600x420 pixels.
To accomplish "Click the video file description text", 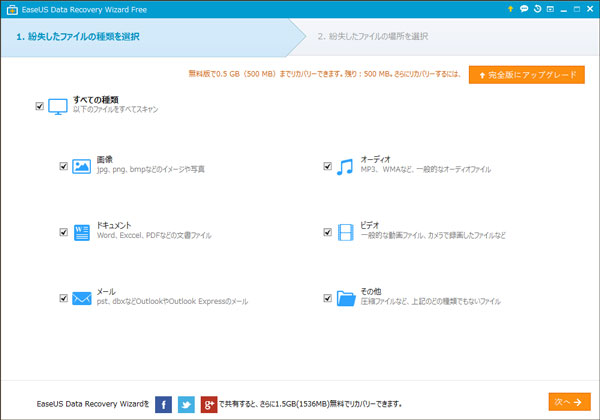I will pyautogui.click(x=433, y=236).
